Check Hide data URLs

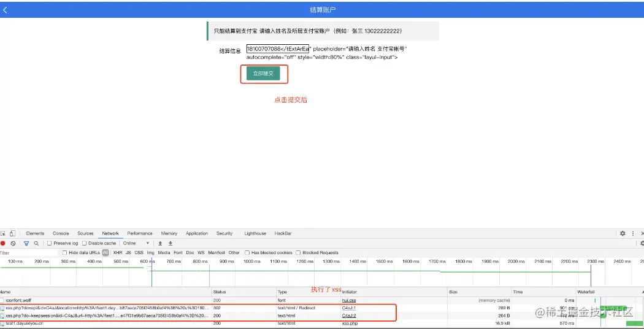coord(65,252)
